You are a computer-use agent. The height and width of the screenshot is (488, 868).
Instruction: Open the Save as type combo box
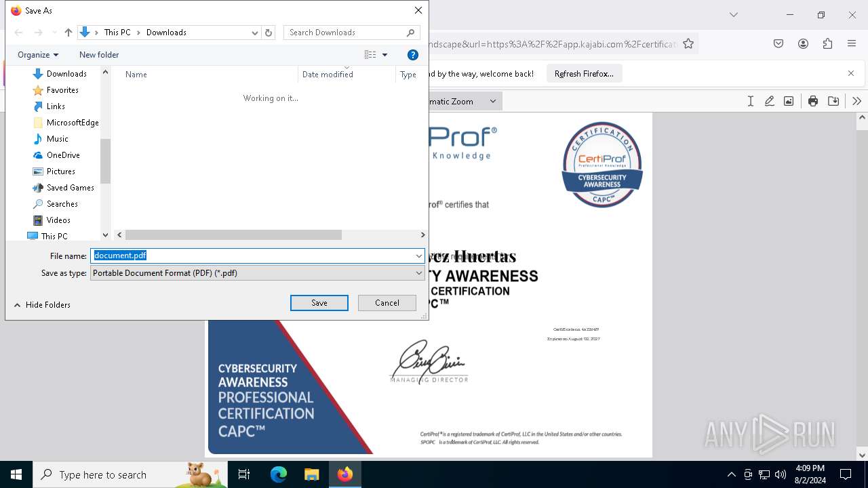pos(257,273)
